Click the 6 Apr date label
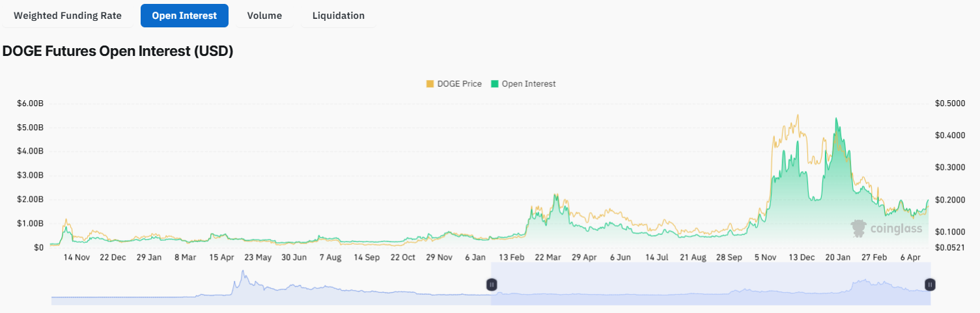Viewport: 980px width, 313px height. [911, 258]
